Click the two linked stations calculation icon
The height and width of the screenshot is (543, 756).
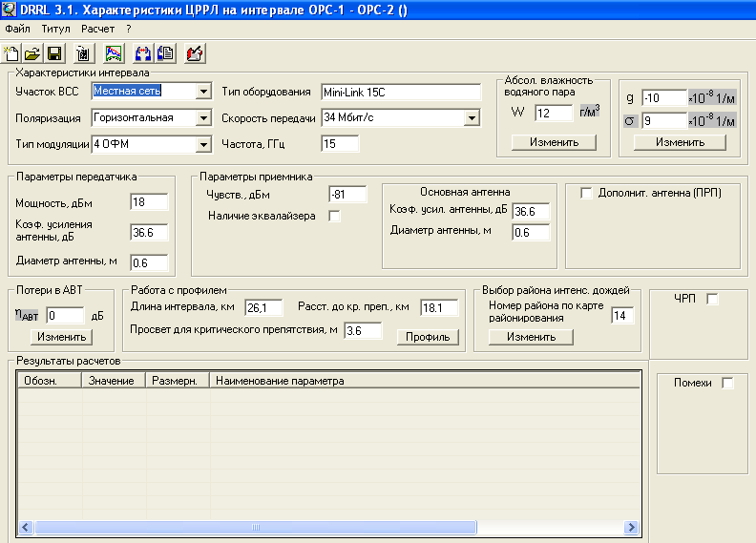pyautogui.click(x=143, y=53)
